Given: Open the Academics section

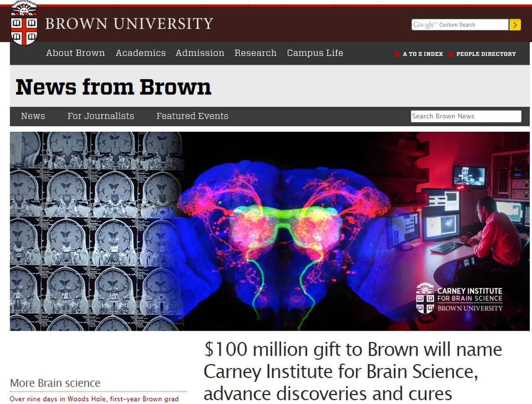Looking at the screenshot, I should [141, 53].
